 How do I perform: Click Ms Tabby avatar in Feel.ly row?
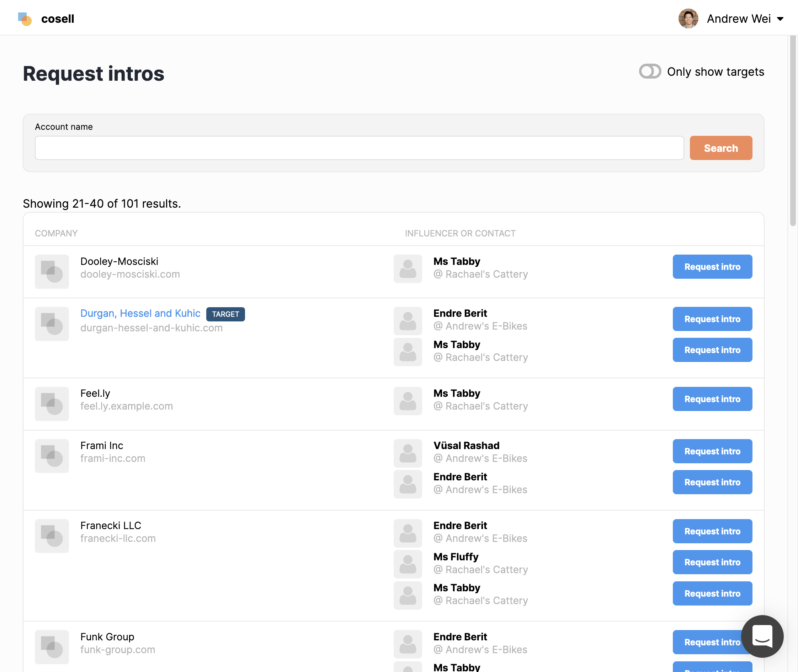408,401
